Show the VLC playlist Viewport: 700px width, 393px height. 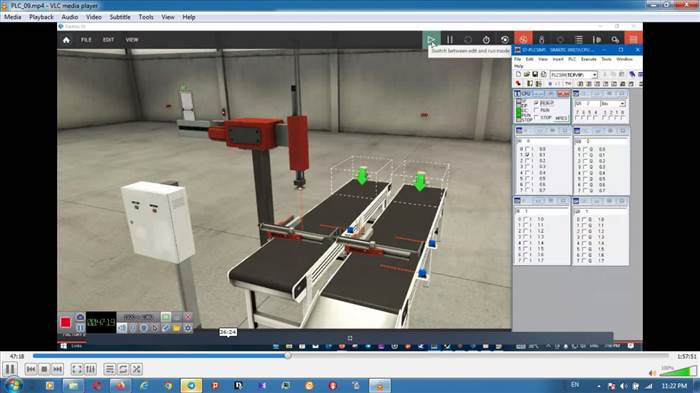(110, 369)
